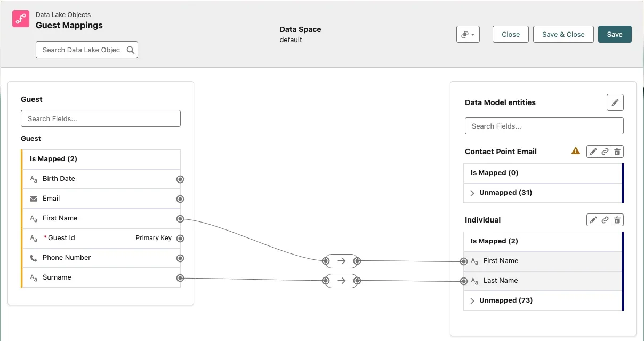Click the Save button
Viewport: 644px width, 341px height.
pyautogui.click(x=614, y=34)
